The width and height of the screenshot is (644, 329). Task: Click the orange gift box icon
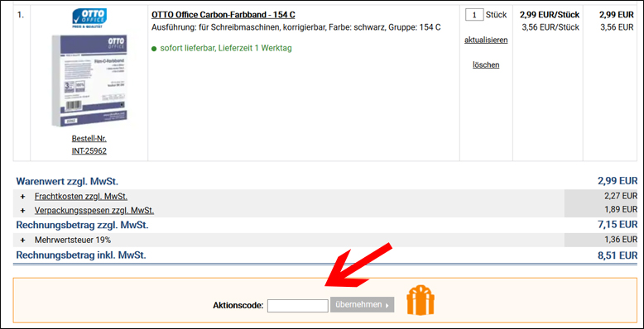click(421, 300)
